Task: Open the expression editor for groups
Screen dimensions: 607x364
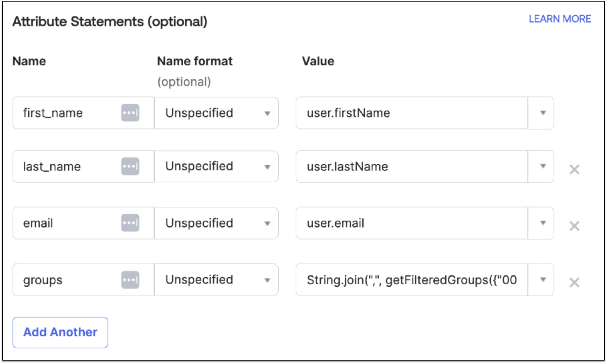Action: click(x=130, y=279)
